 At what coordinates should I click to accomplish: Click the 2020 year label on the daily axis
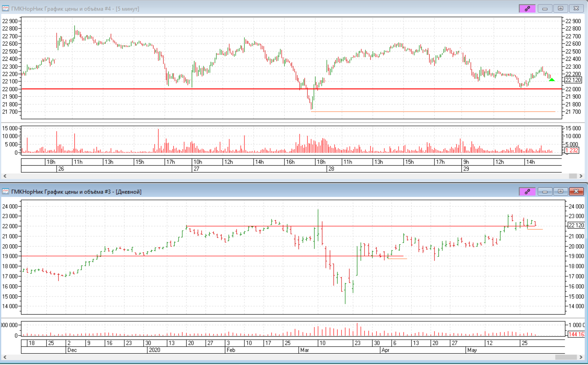(x=155, y=350)
